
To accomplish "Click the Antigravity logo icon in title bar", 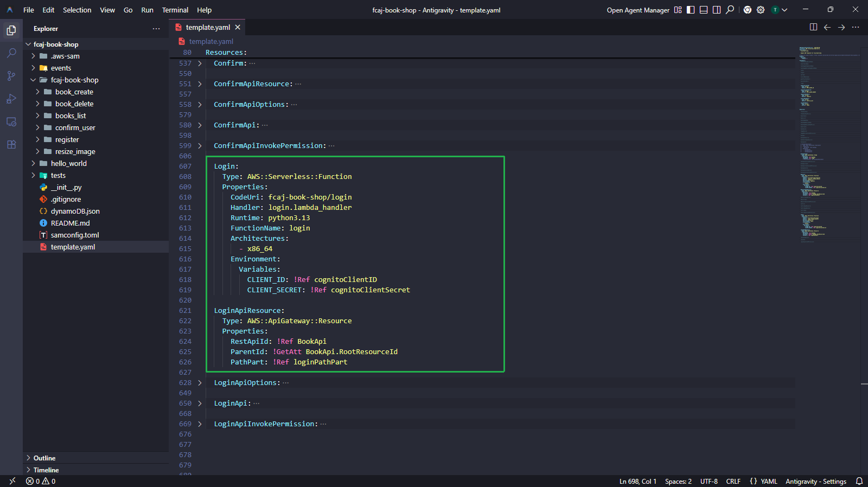I will [x=10, y=10].
